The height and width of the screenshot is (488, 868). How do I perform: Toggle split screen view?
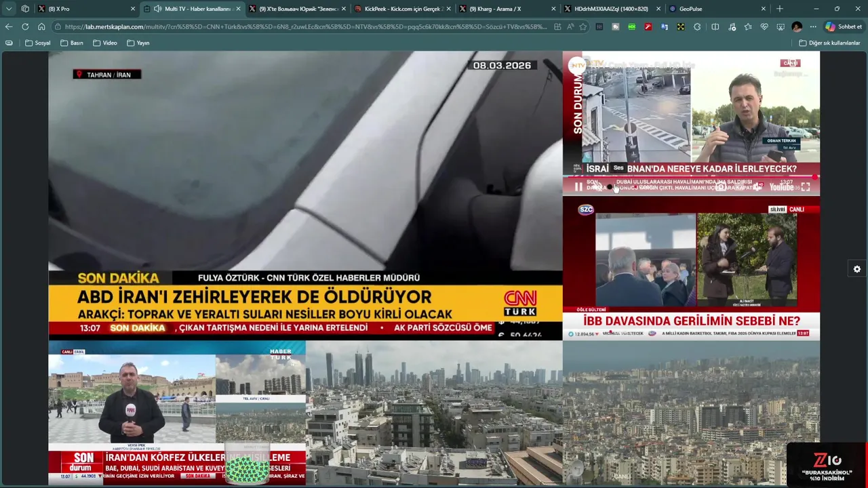click(715, 26)
